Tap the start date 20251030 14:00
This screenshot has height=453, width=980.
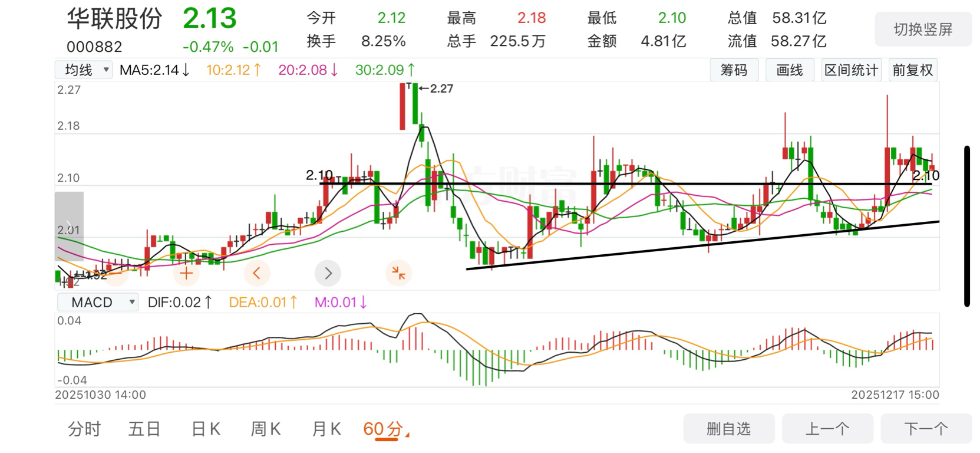[x=100, y=395]
